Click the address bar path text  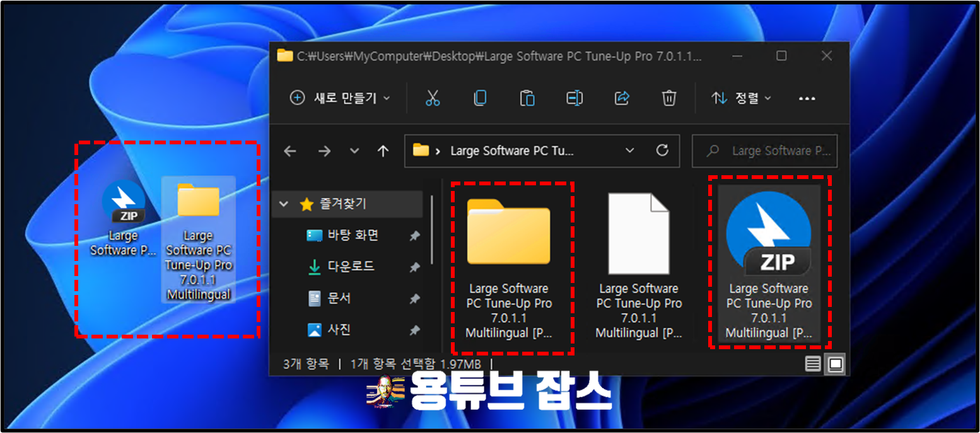512,151
